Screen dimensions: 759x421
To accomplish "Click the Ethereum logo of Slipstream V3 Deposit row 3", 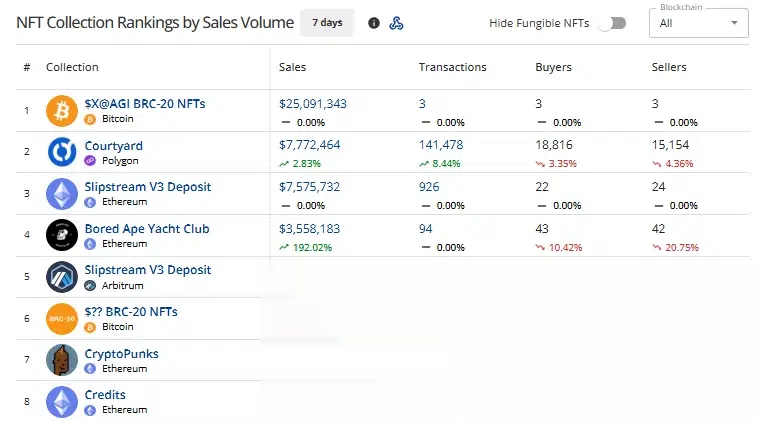I will point(62,194).
